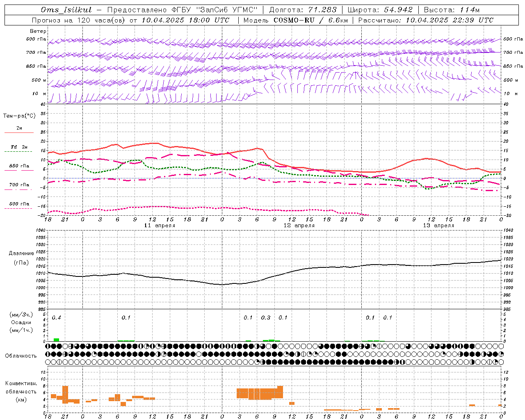Image resolution: width=525 pixels, height=420 pixels.
Task: Click the Облачность cloud cover label
Action: coord(21,356)
